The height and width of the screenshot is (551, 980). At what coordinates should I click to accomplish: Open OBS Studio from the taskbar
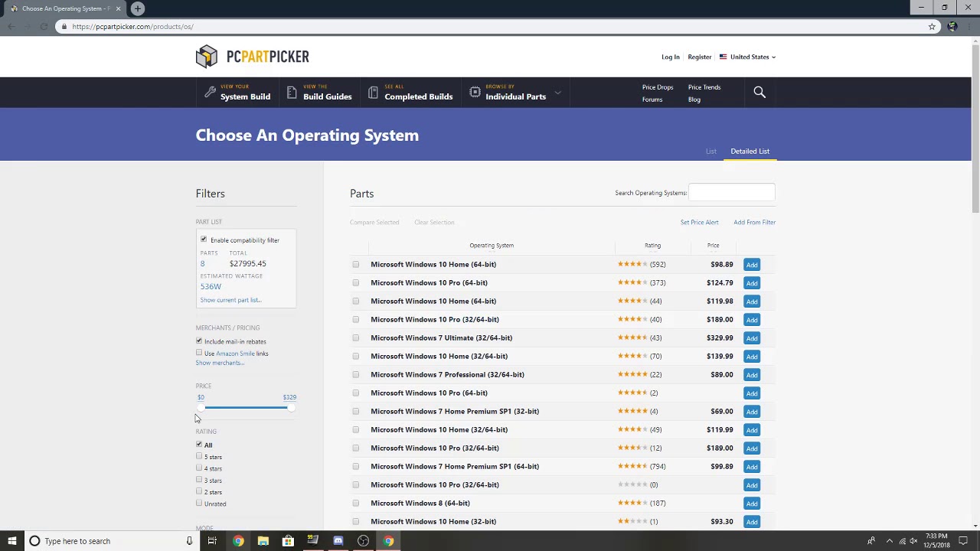(x=363, y=541)
